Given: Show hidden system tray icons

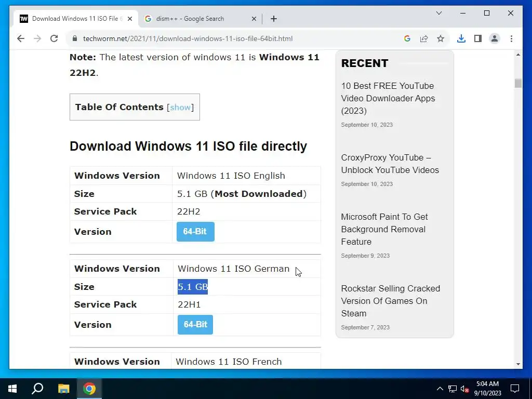Looking at the screenshot, I should 440,389.
